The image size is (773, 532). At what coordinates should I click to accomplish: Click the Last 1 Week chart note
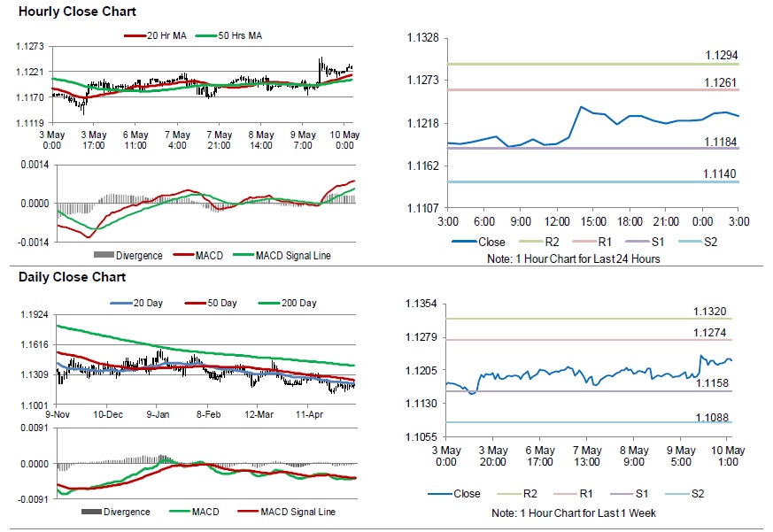point(573,513)
